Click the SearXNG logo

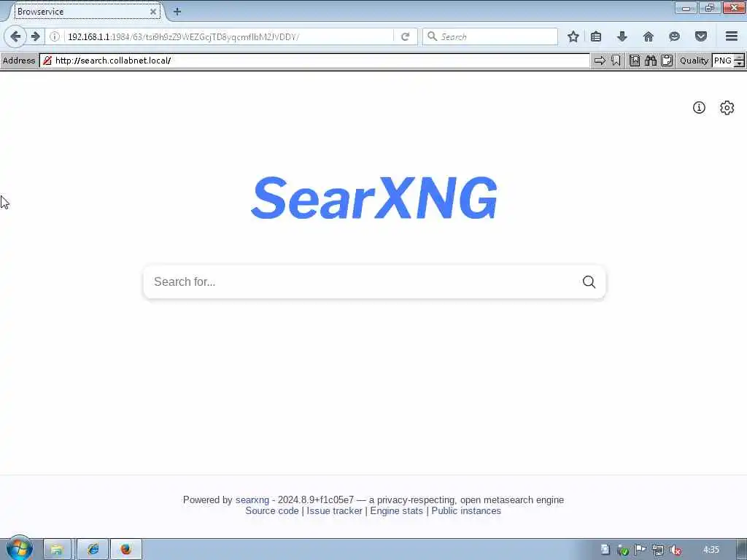[x=374, y=198]
